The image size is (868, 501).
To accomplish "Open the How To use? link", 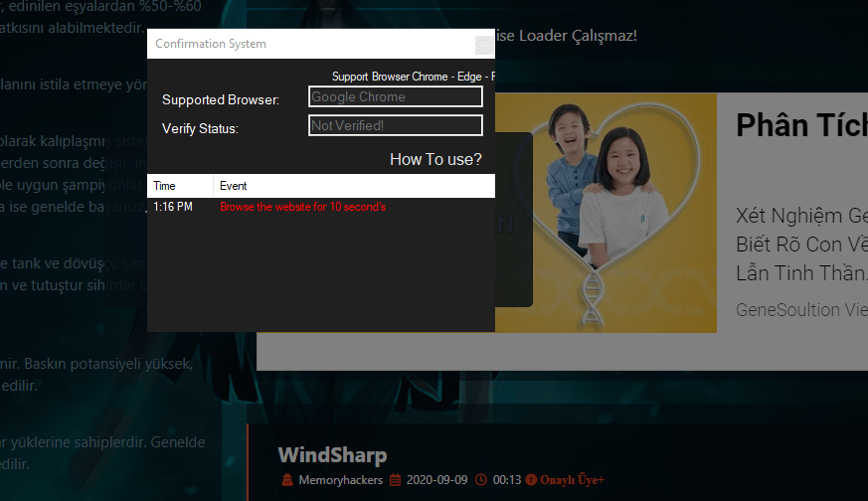I will point(435,159).
